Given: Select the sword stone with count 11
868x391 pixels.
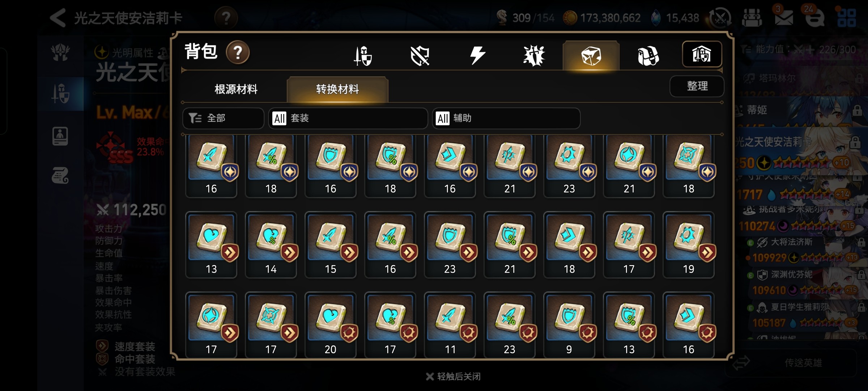Looking at the screenshot, I should tap(450, 325).
